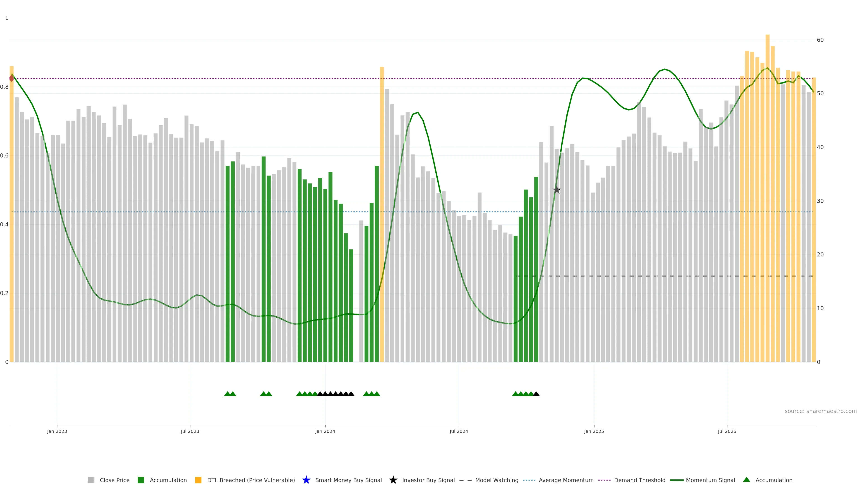Click the red diamond marker at chart start
This screenshot has height=488, width=868.
(x=12, y=78)
